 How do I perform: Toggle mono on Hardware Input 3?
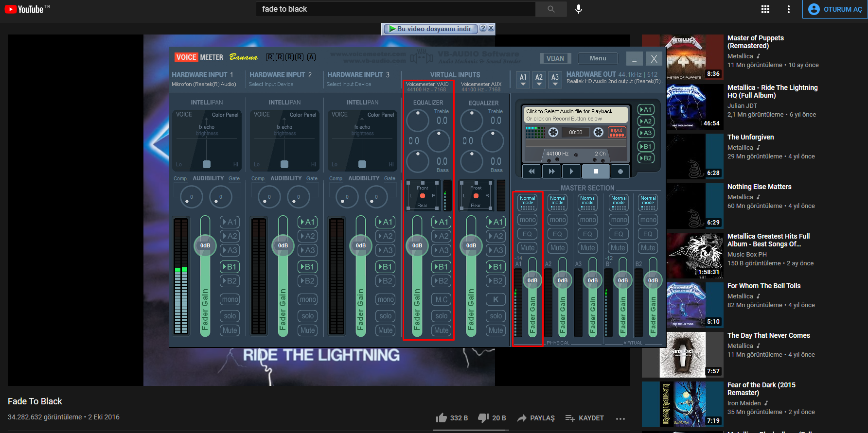click(386, 299)
